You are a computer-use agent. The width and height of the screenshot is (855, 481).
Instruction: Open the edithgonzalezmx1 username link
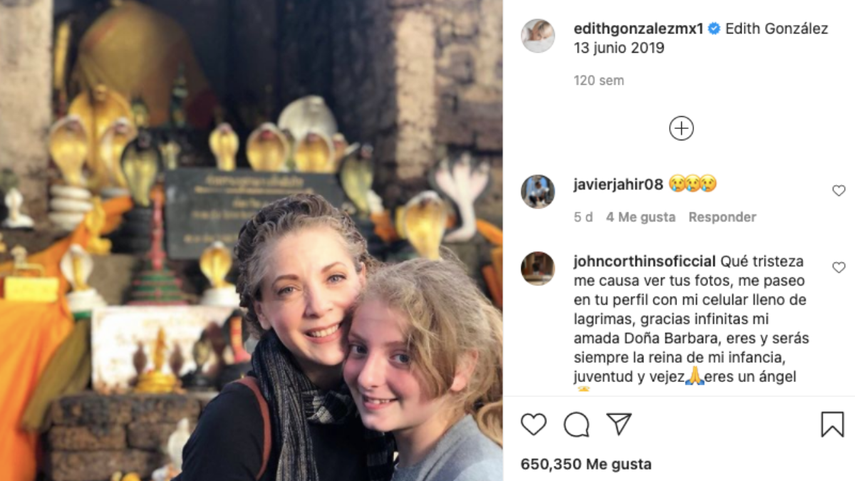[638, 29]
